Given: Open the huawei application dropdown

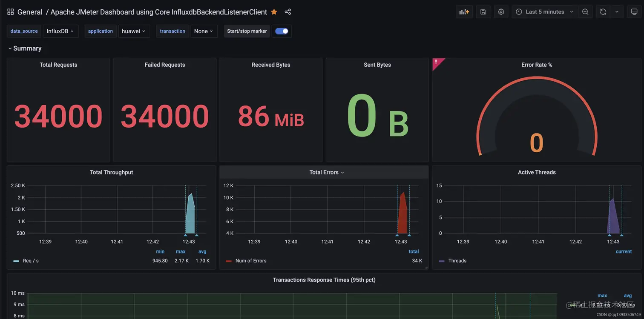Looking at the screenshot, I should tap(134, 31).
